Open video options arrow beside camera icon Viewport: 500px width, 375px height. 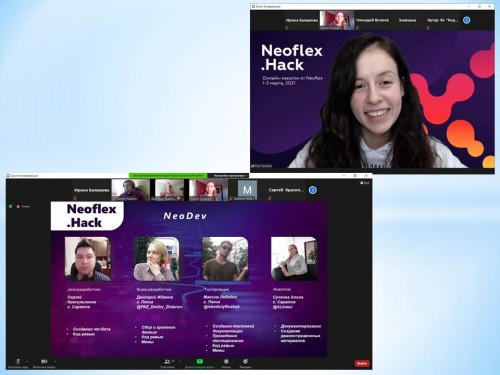55,361
